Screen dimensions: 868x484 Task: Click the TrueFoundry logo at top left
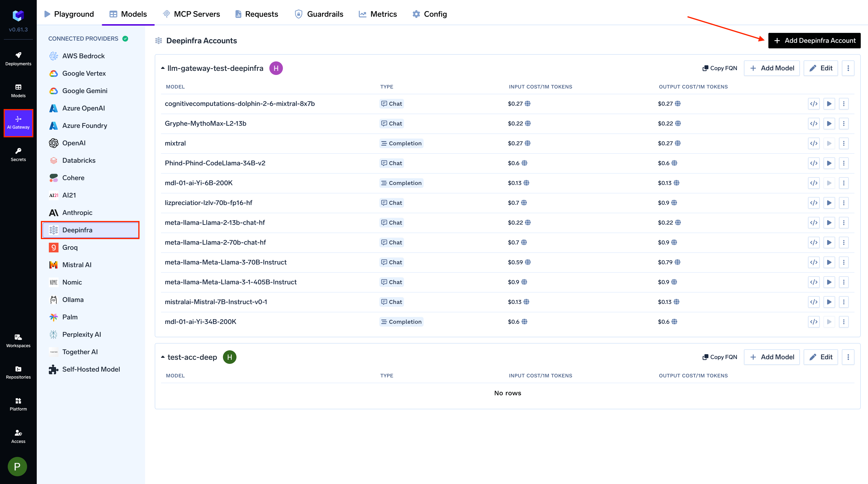[18, 15]
